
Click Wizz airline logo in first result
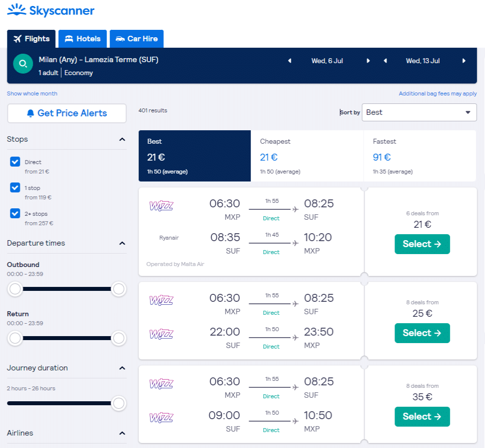click(161, 206)
